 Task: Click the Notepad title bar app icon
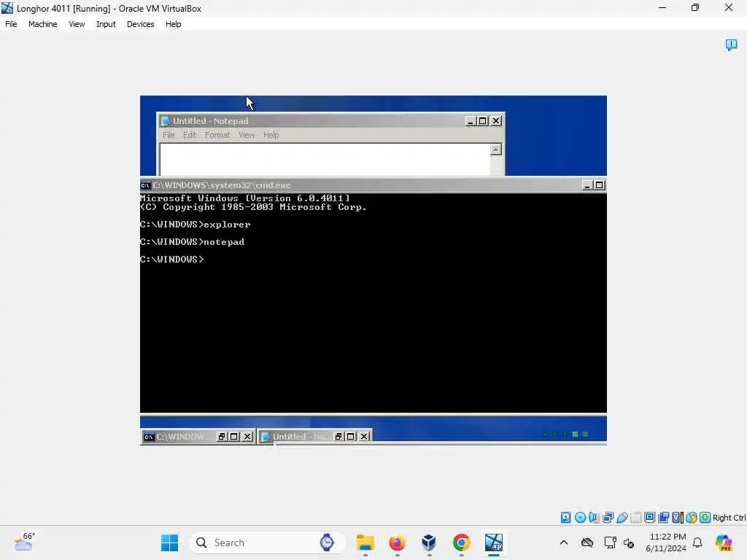coord(166,122)
